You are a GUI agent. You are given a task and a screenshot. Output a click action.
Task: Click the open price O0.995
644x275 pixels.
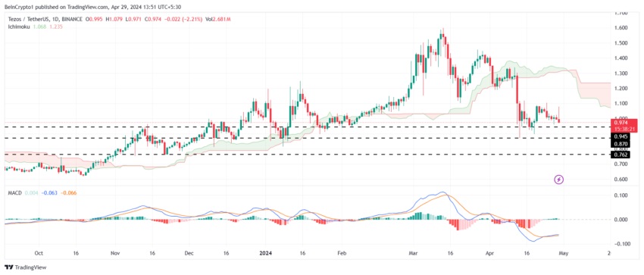93,20
